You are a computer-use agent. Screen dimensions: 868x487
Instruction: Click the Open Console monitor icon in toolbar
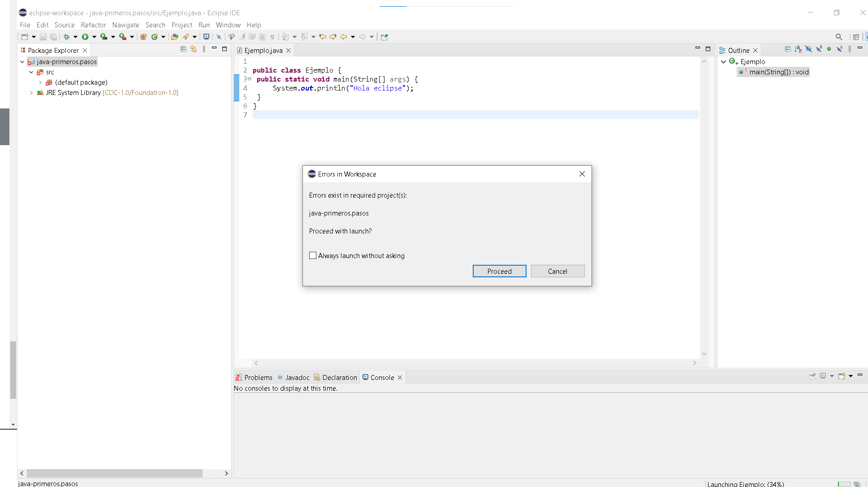(x=206, y=37)
